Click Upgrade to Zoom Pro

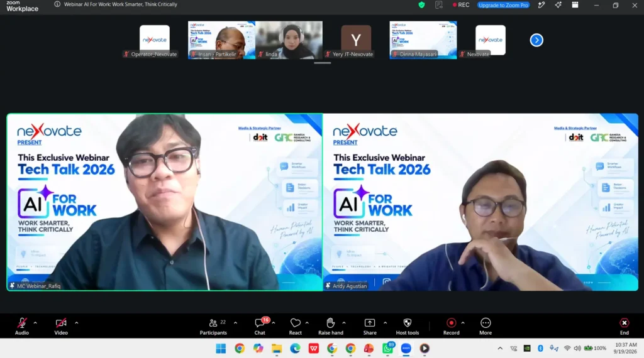point(504,5)
